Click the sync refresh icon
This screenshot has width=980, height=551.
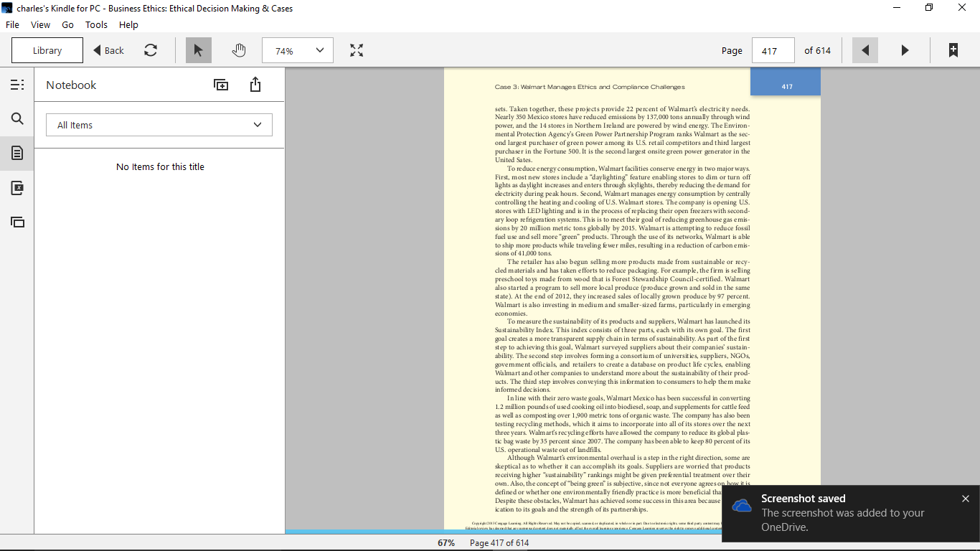click(151, 50)
